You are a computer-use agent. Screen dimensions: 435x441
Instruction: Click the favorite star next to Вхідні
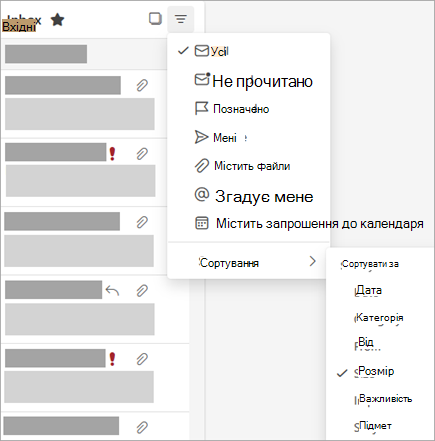[58, 20]
